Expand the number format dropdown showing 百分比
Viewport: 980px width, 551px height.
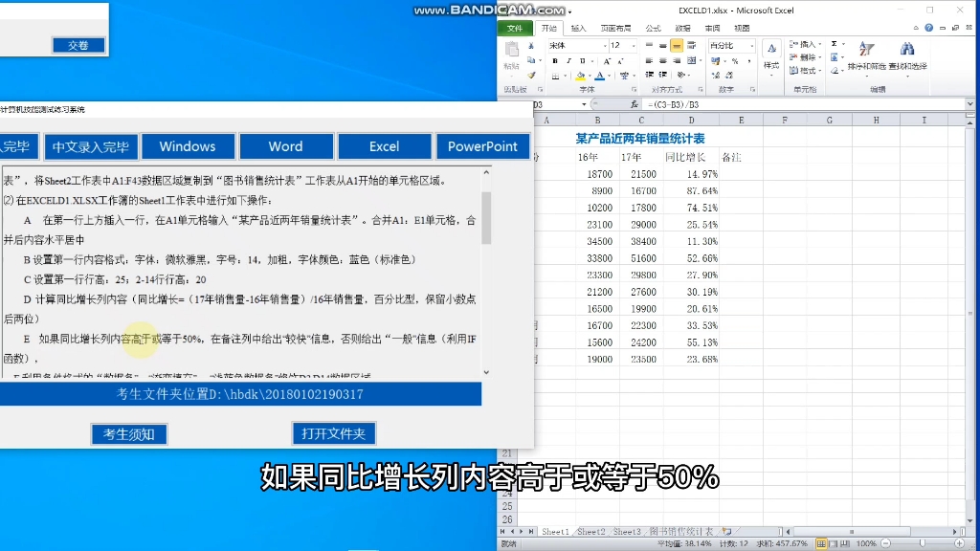(752, 46)
